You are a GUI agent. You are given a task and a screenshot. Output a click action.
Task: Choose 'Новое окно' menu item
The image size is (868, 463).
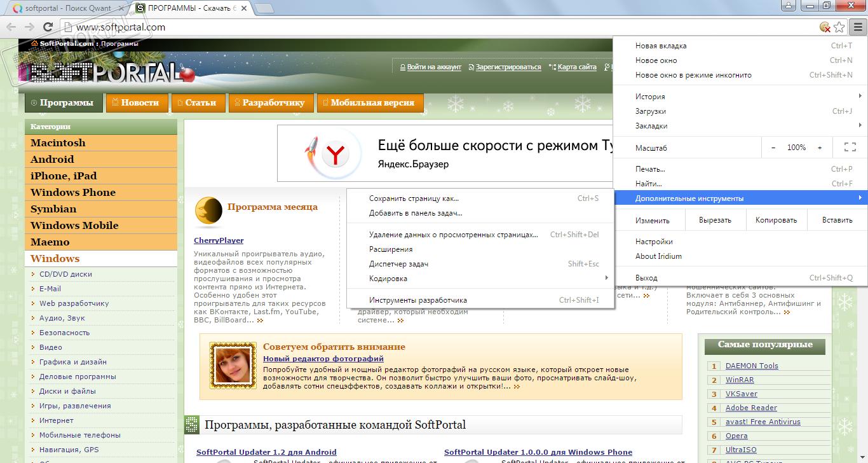tap(740, 60)
